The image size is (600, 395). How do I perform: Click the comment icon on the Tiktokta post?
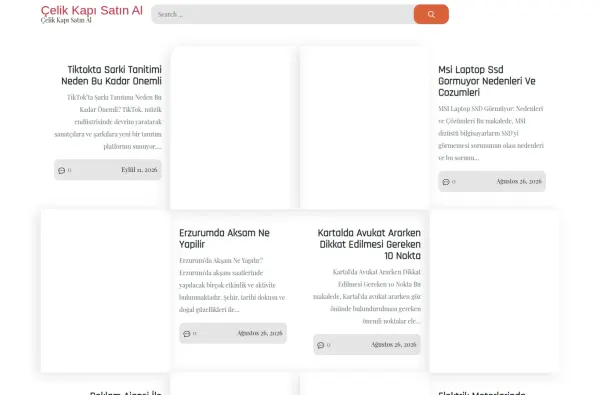pyautogui.click(x=62, y=170)
